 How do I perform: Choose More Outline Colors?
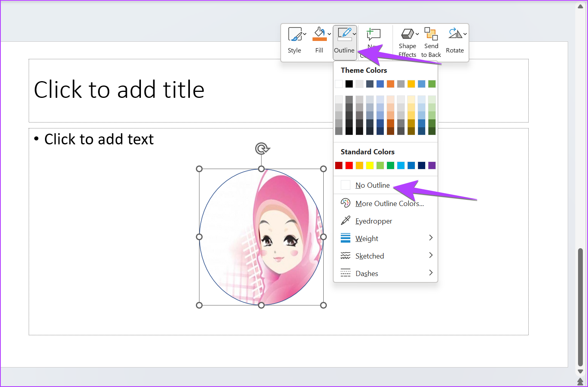coord(389,203)
